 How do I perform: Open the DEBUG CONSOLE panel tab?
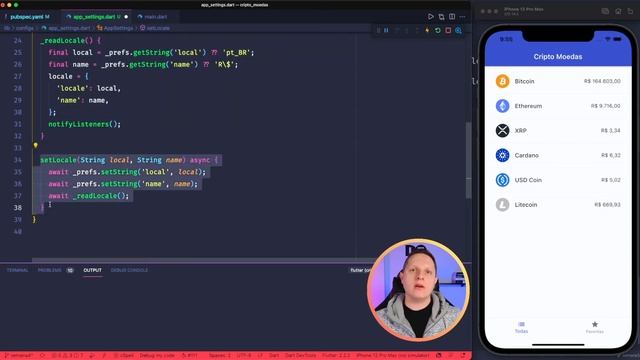[x=129, y=270]
